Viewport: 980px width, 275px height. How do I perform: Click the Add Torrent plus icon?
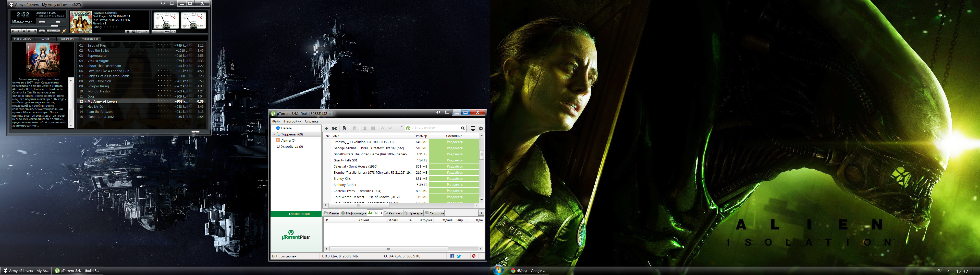(x=326, y=128)
